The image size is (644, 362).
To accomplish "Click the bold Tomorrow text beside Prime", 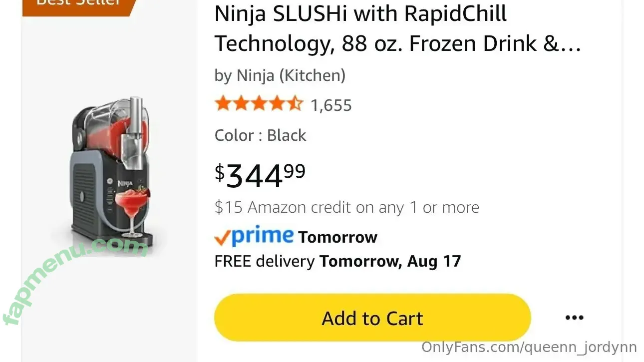I will [337, 237].
